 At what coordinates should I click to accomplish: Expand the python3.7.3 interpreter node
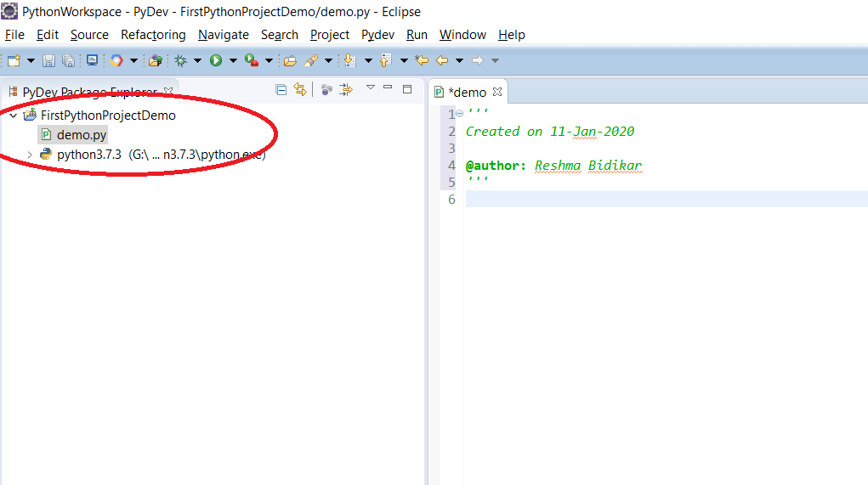[30, 155]
